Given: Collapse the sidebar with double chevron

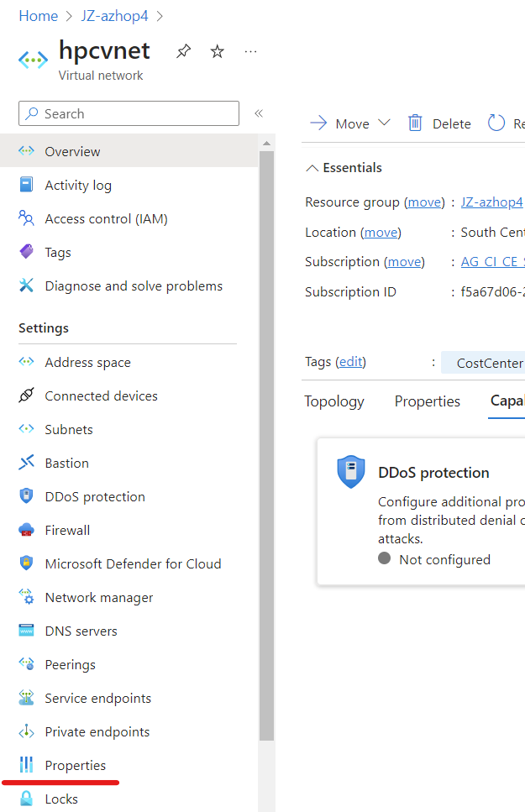Looking at the screenshot, I should tap(259, 113).
